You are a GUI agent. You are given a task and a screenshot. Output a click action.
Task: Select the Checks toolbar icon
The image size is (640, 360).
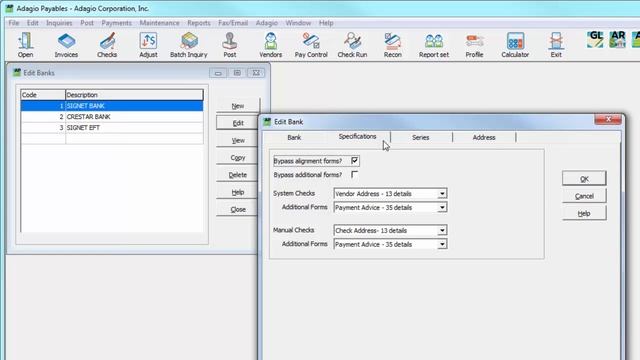107,45
